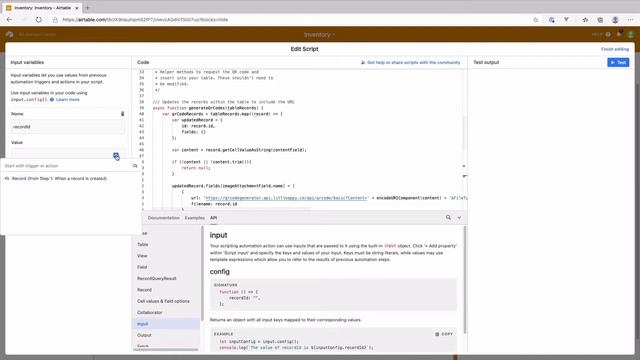This screenshot has width=640, height=360.
Task: Open browser settings ellipsis menu
Action: point(631,20)
